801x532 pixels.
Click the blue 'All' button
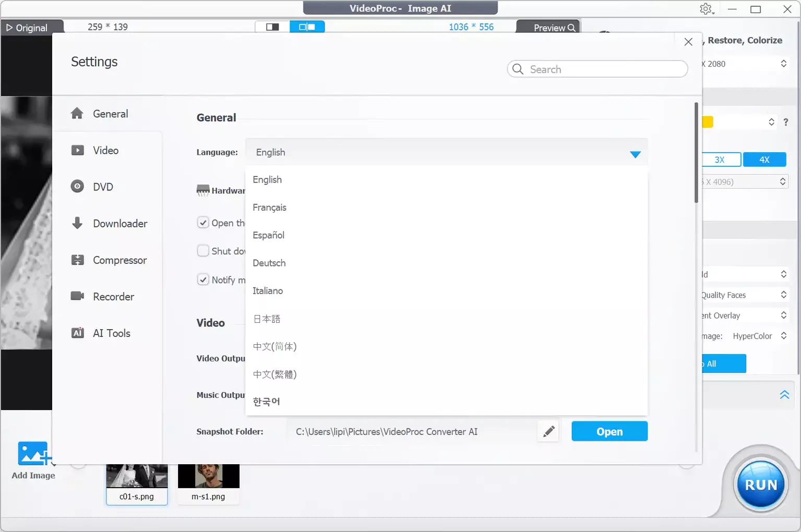724,364
